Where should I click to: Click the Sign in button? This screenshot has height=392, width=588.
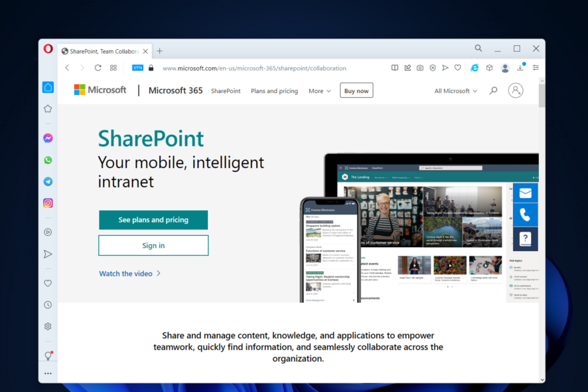153,246
